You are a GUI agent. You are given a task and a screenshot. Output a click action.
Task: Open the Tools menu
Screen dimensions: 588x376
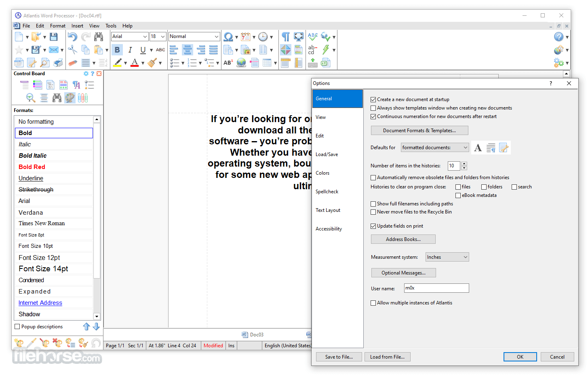coord(111,26)
